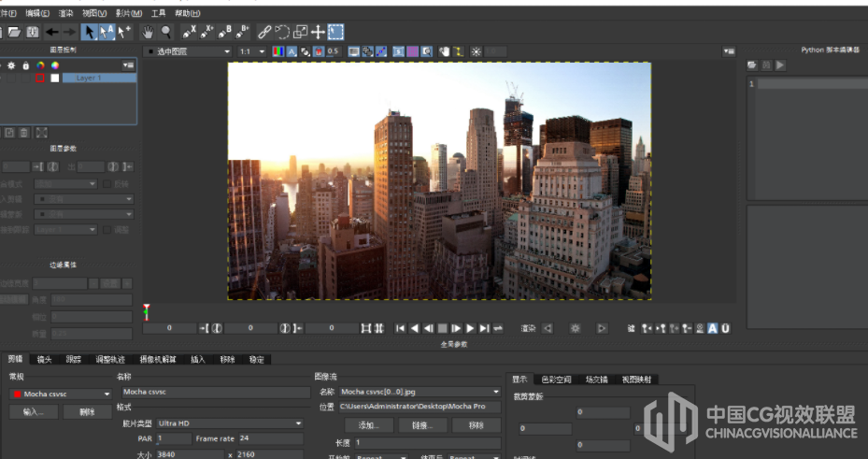Open the 编辑(E) menu
The image size is (868, 459).
[37, 13]
